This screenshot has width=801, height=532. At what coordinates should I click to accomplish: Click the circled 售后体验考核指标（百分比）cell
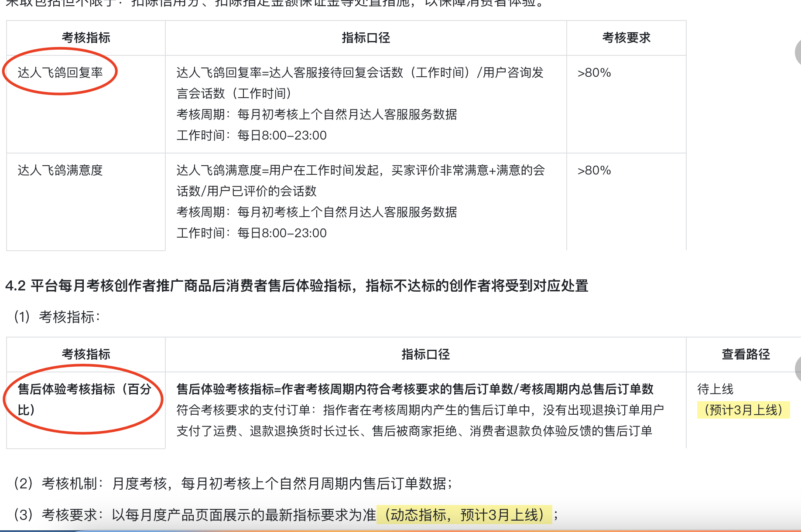84,399
